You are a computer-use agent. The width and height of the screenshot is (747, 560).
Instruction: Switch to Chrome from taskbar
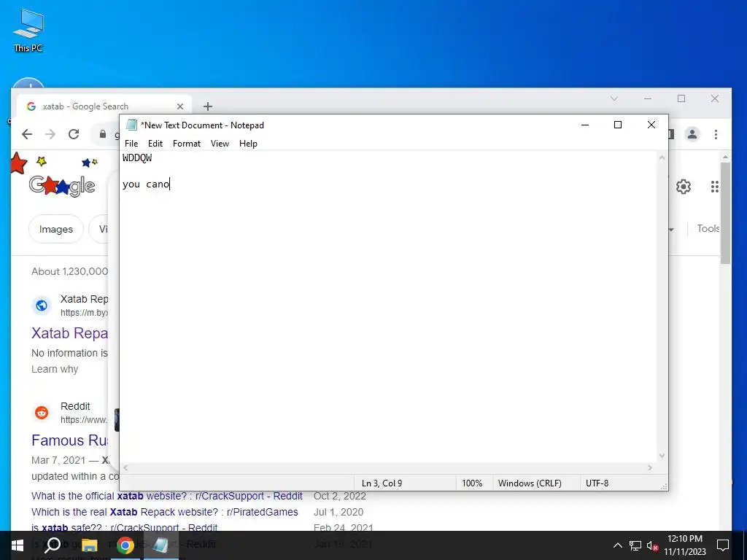point(125,545)
